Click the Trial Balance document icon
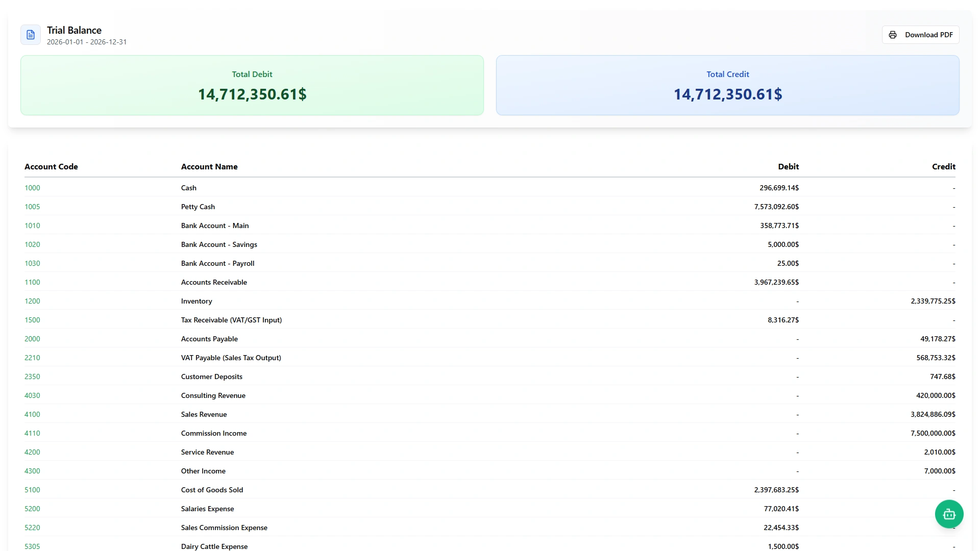Viewport: 980px width, 551px height. click(x=31, y=35)
